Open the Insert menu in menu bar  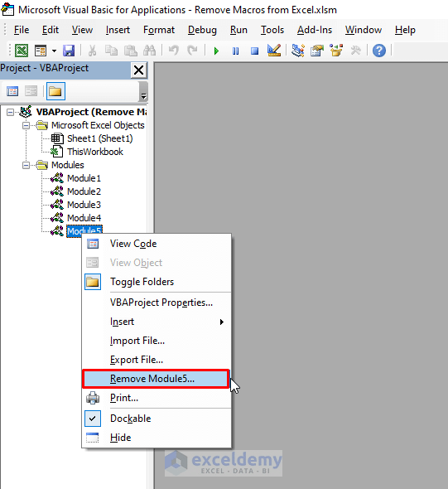[x=118, y=30]
